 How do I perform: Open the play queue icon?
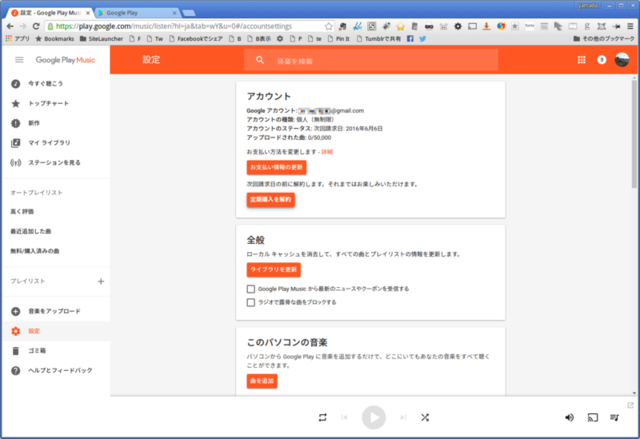615,417
